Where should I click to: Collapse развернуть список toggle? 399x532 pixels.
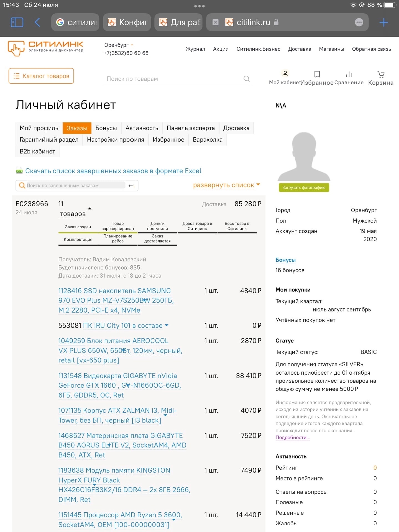[226, 185]
